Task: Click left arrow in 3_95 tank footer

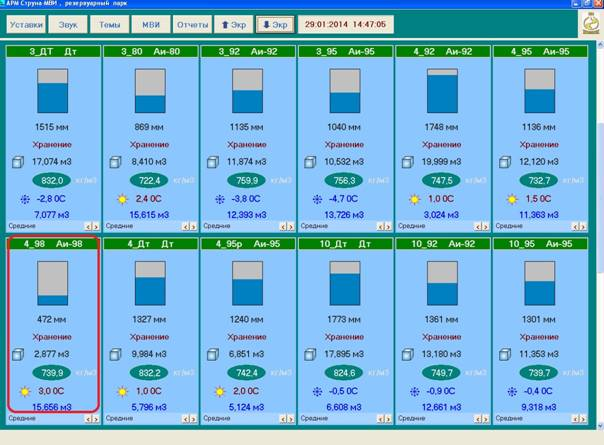Action: click(x=381, y=227)
